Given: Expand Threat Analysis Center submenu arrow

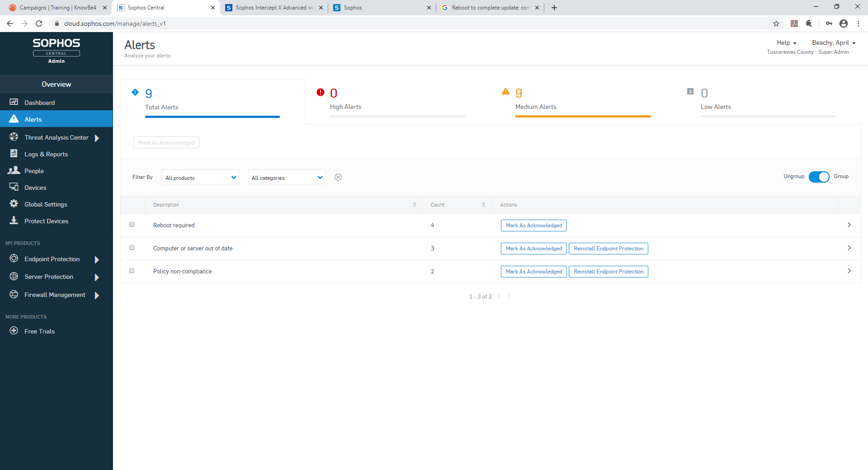Looking at the screenshot, I should click(97, 138).
